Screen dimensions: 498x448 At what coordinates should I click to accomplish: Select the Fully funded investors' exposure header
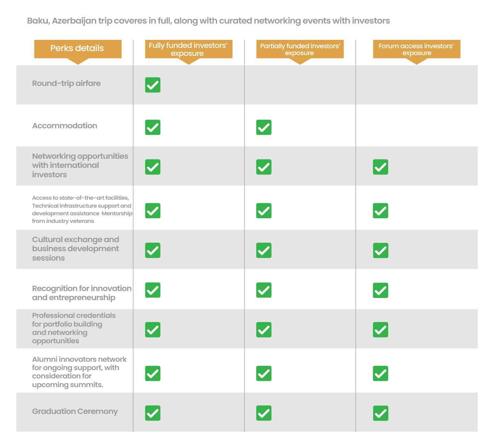click(x=188, y=49)
